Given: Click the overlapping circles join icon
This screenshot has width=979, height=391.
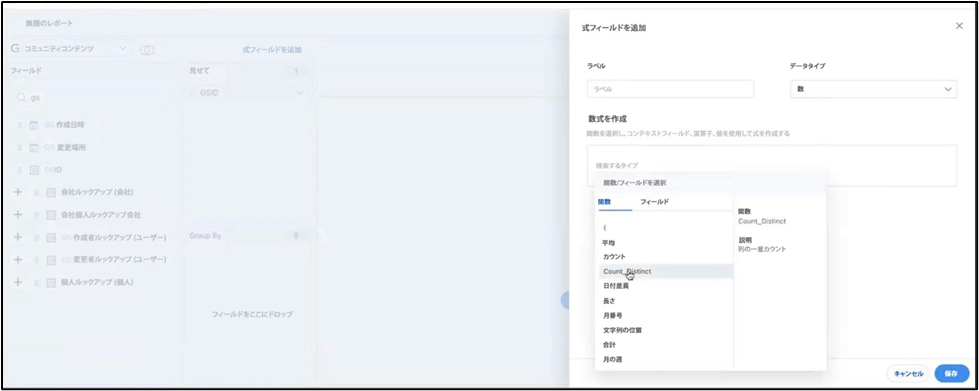Looking at the screenshot, I should click(x=147, y=50).
